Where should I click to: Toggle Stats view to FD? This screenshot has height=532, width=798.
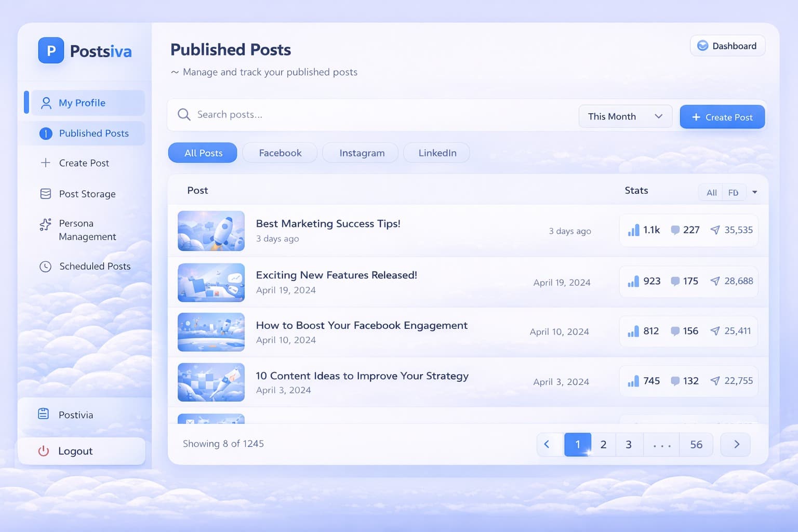tap(733, 193)
